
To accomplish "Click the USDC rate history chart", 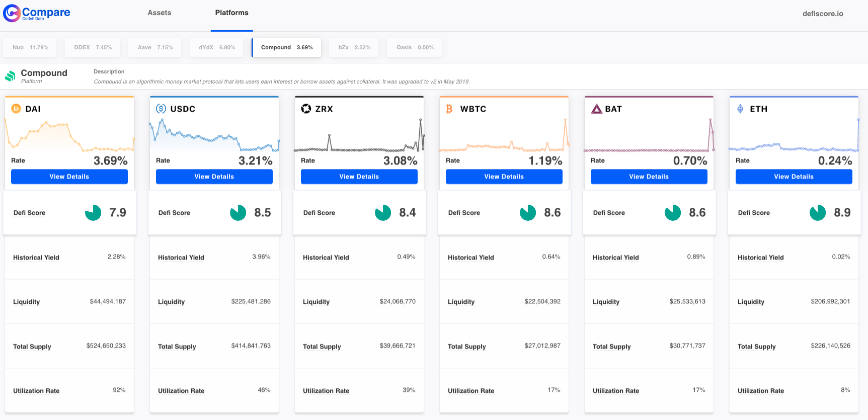I will [214, 136].
